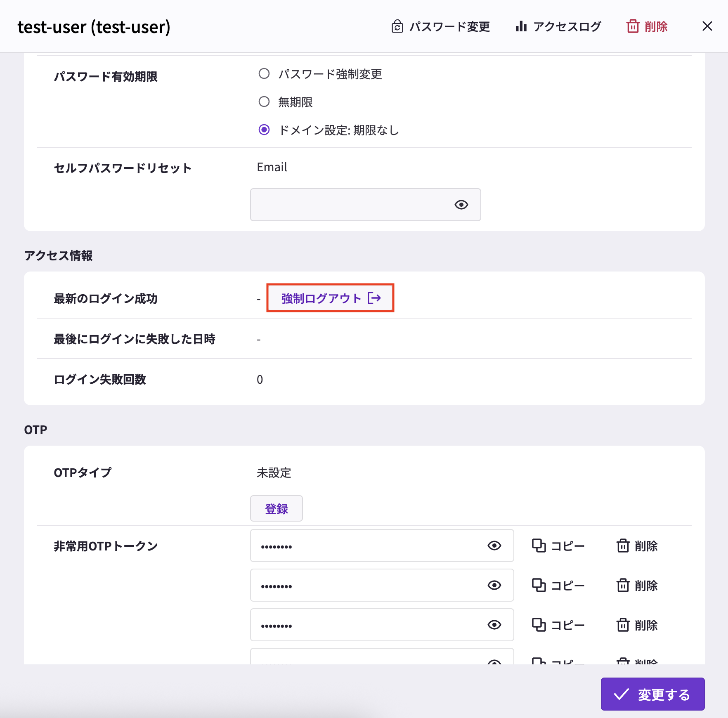
Task: Reveal third emergency OTP token
Action: (494, 625)
